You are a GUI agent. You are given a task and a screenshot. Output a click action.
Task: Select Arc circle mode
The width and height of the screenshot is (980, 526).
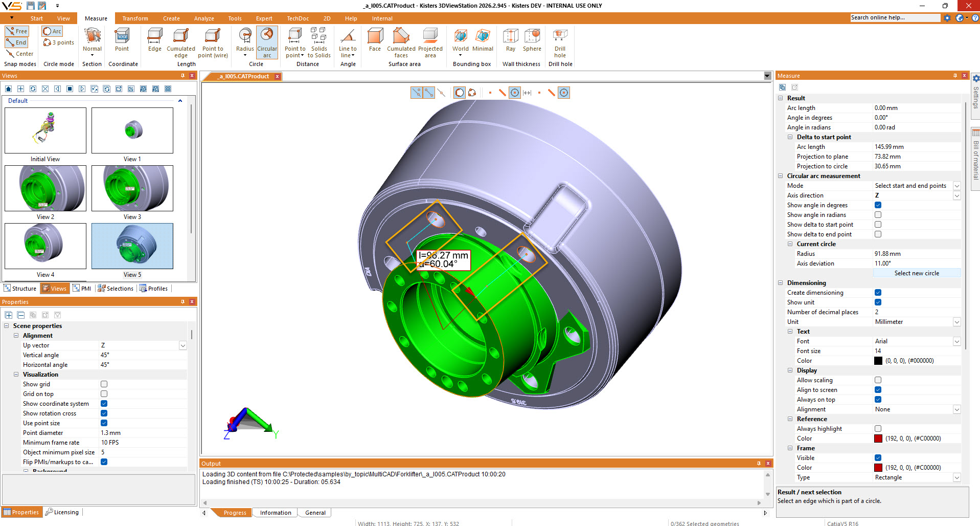pyautogui.click(x=53, y=31)
